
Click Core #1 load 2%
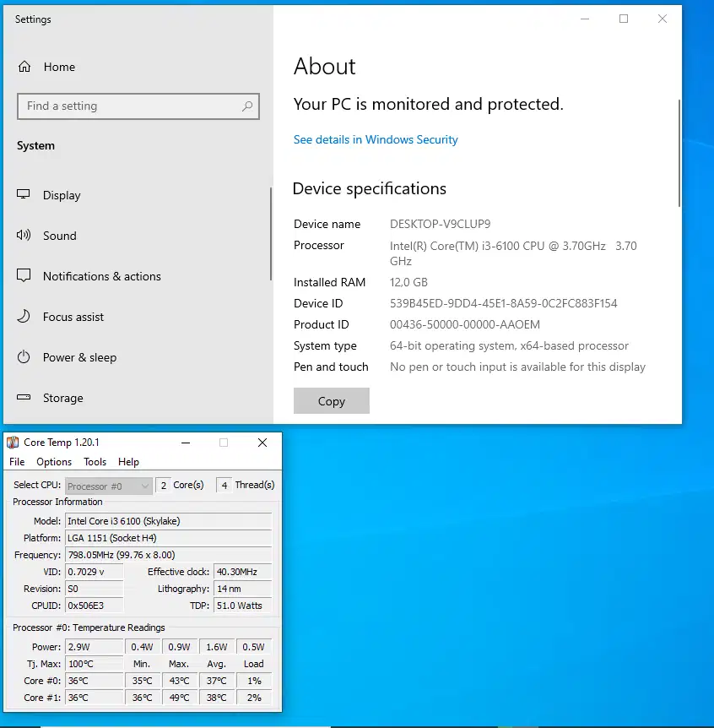tap(254, 698)
